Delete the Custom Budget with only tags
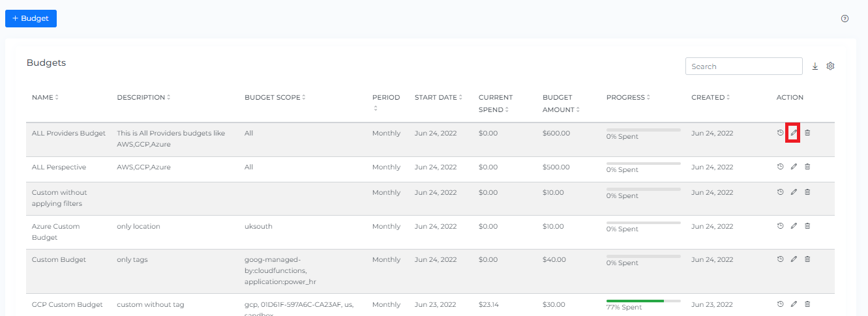Screen dimensions: 868x316 807,259
